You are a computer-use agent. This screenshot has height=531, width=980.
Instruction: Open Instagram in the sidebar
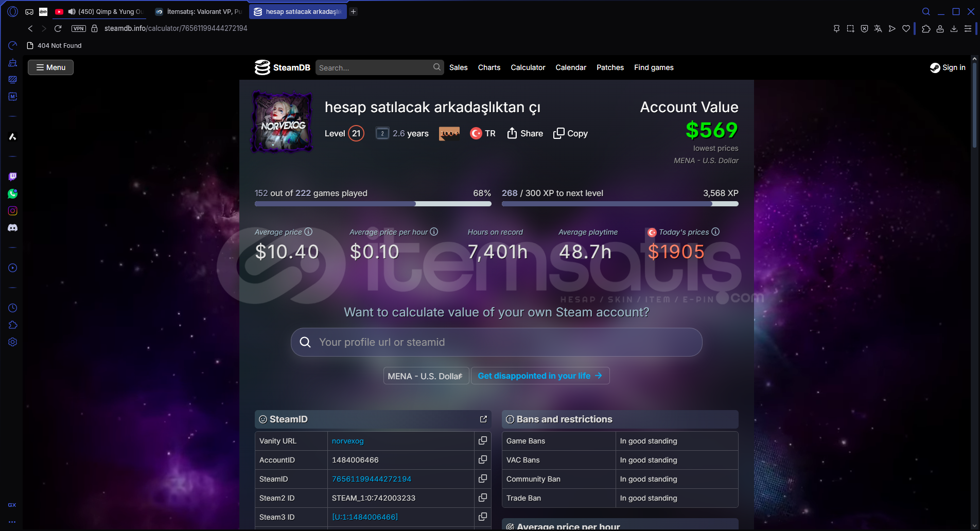13,210
